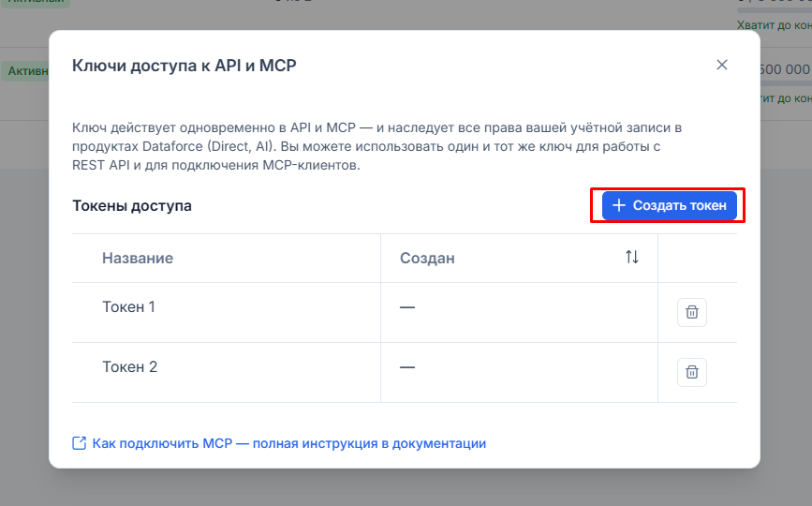Screen dimensions: 812x506
Task: Select the "Токен 1" name cell
Action: point(227,312)
